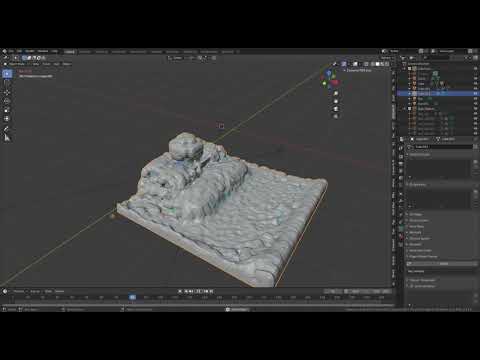Image resolution: width=480 pixels, height=360 pixels.
Task: Open the viewport Add menu
Action: (x=56, y=64)
